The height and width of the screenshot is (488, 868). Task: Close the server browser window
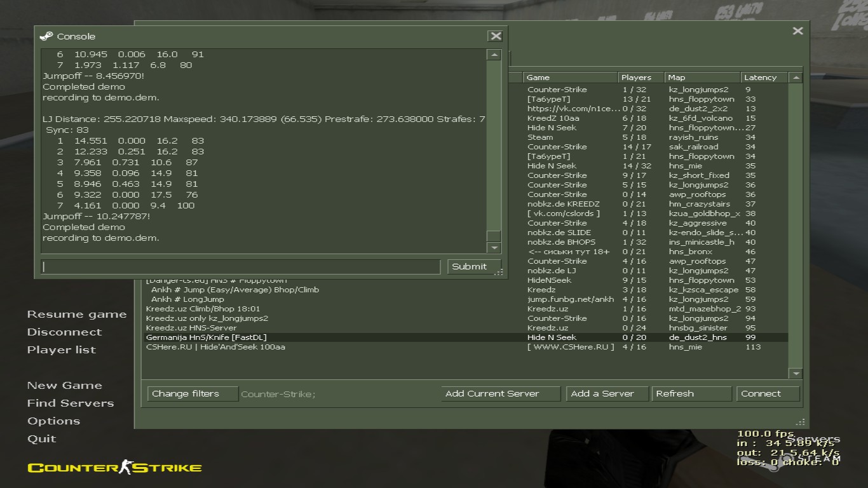point(797,30)
